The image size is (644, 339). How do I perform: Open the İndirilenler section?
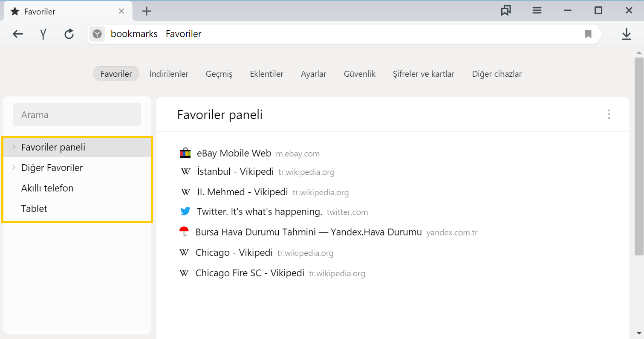tap(169, 74)
